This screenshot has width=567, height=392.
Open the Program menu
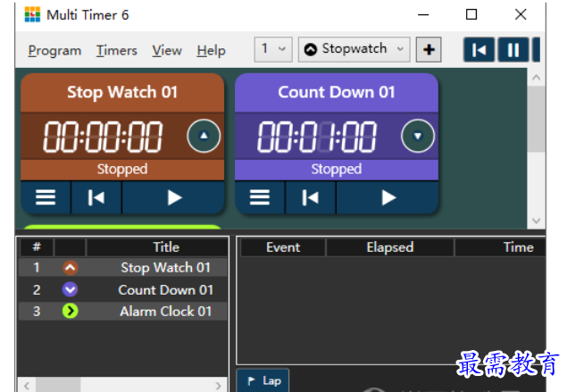[54, 50]
